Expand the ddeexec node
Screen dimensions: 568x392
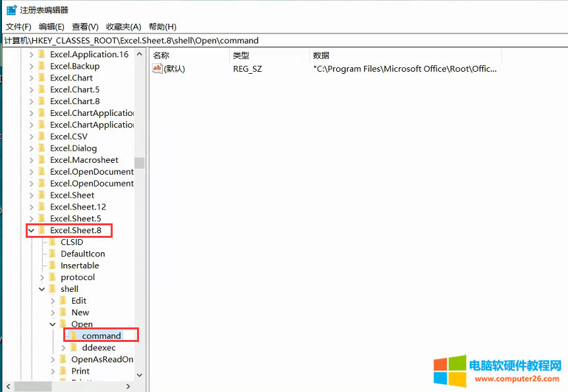[63, 347]
